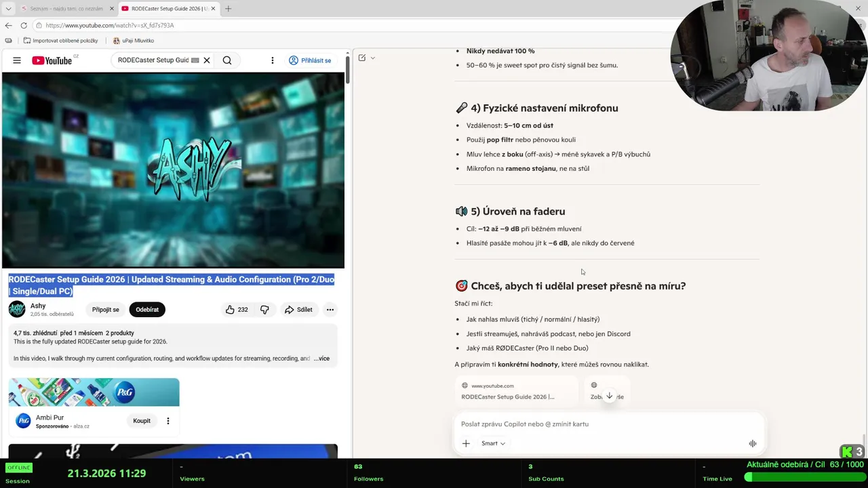Open the uPaji Mluvitko bookmark
This screenshot has height=488, width=868.
pos(134,41)
